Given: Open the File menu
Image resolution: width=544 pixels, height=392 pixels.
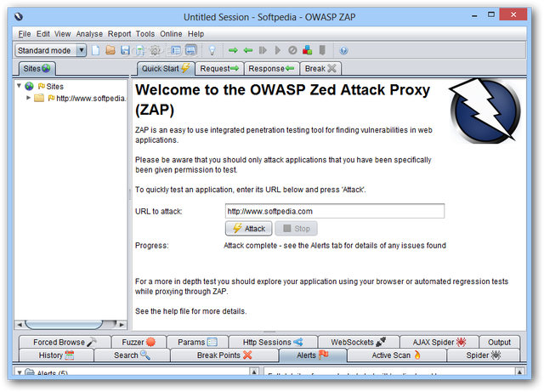Looking at the screenshot, I should [25, 34].
